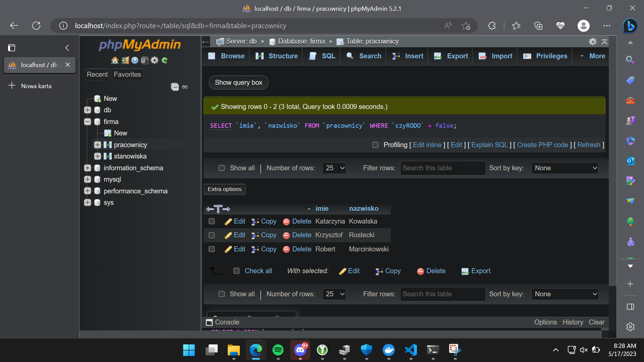
Task: Expand the db database tree node
Action: 88,110
